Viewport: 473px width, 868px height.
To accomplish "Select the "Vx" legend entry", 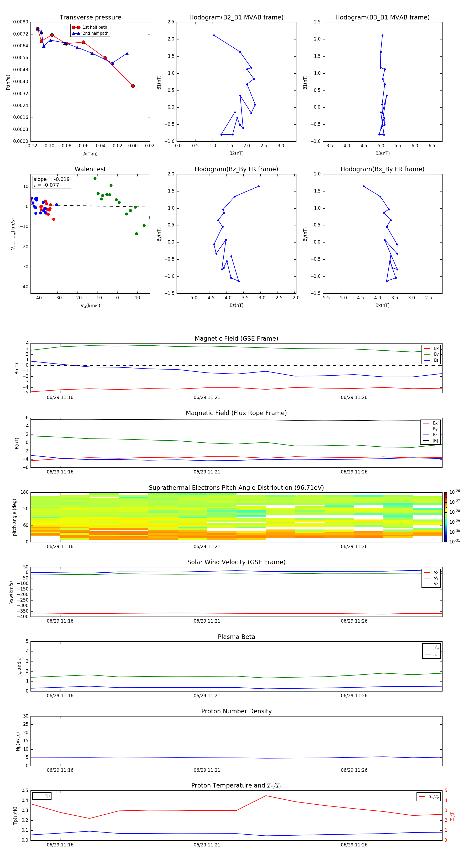I will 431,572.
